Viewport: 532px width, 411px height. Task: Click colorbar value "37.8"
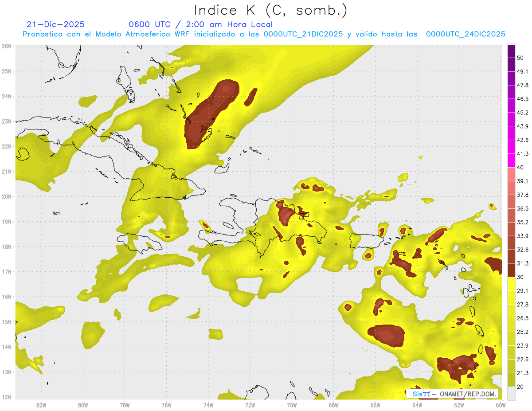tap(523, 195)
